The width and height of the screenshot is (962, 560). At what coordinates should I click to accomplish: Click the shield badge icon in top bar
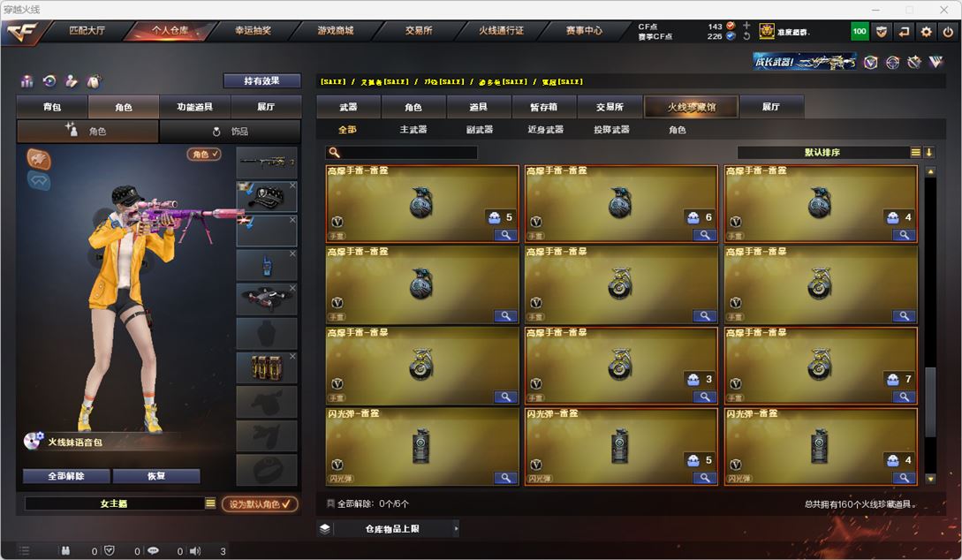[882, 31]
